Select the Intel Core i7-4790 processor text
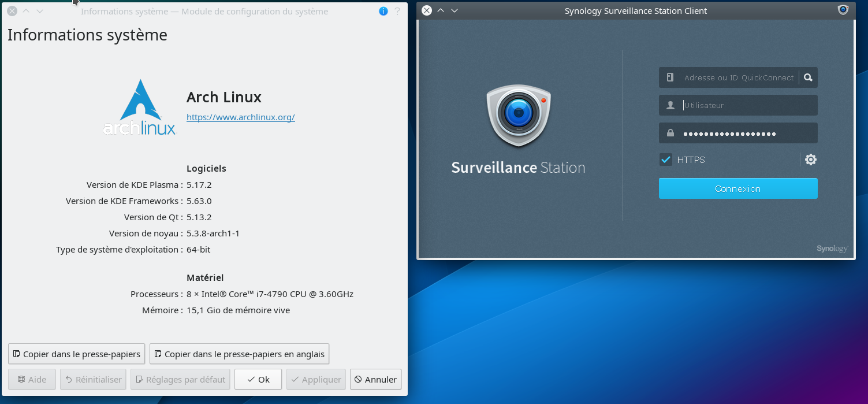The width and height of the screenshot is (868, 404). tap(270, 294)
